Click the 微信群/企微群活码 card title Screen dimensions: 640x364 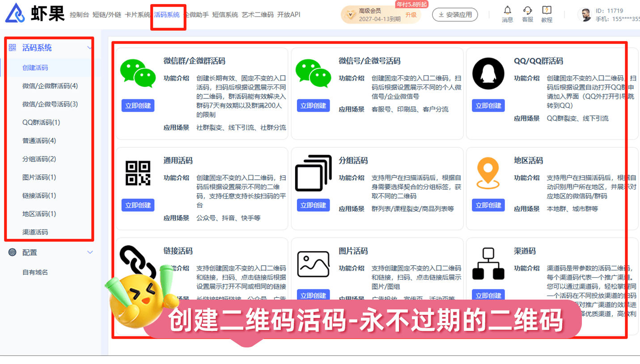pos(195,61)
